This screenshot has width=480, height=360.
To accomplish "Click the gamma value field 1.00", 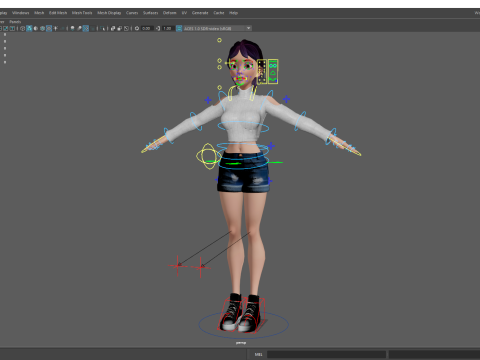I will tap(168, 28).
